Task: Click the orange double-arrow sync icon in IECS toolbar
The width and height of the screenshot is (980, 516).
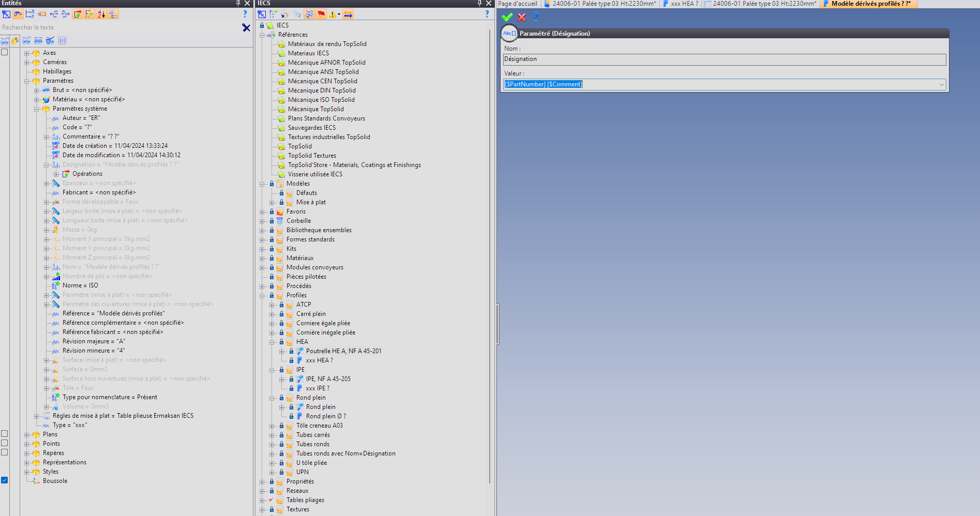Action: (348, 14)
